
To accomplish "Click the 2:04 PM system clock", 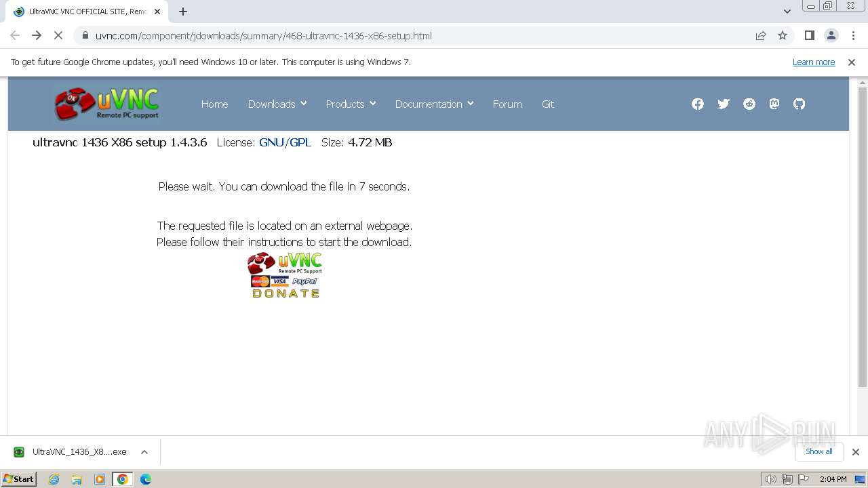I will click(x=833, y=479).
